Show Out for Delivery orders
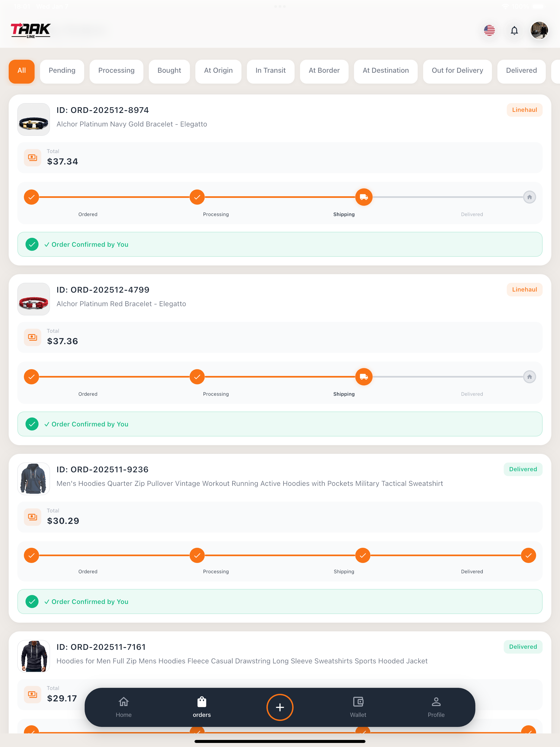 pos(457,71)
